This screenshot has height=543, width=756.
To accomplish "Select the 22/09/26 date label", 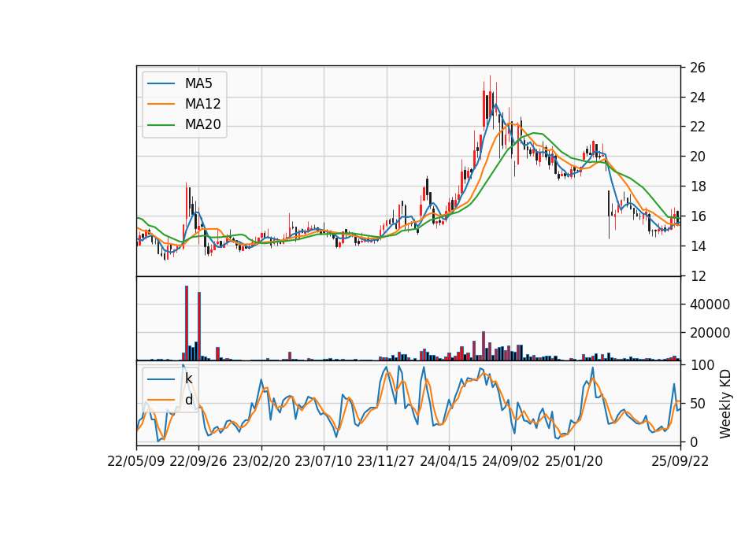I will (198, 461).
